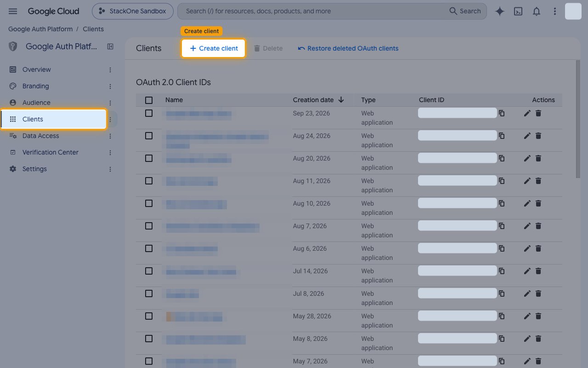The image size is (588, 368).
Task: Open more options next to Overview
Action: point(110,69)
